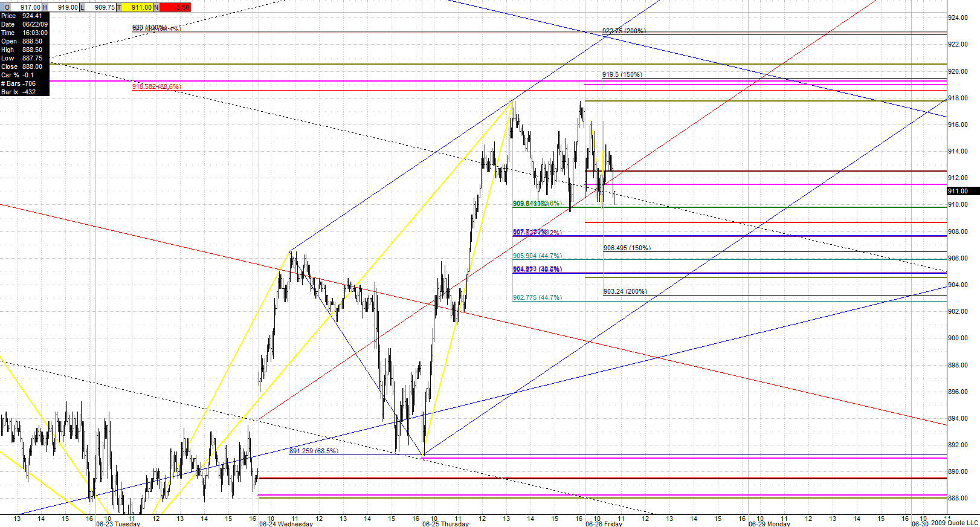Select the red net change field showing -5.50
Viewport: 980px width, 527px height.
tap(175, 7)
